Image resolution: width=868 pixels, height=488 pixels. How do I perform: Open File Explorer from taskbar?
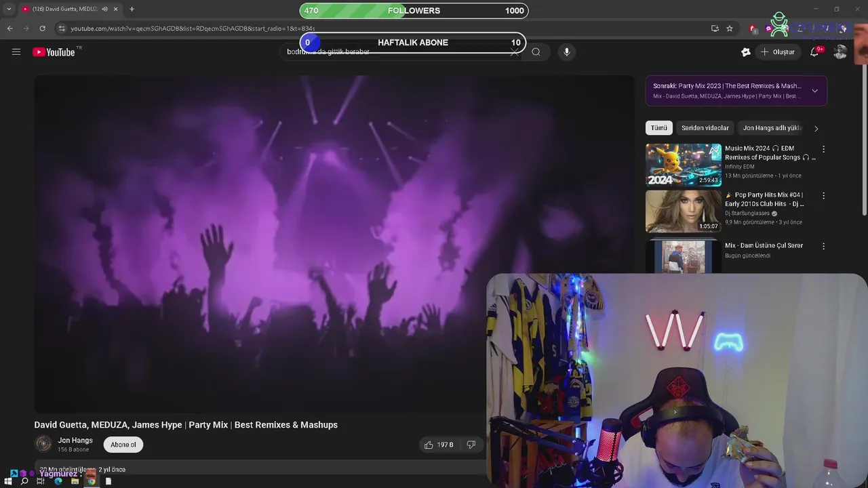click(x=75, y=481)
